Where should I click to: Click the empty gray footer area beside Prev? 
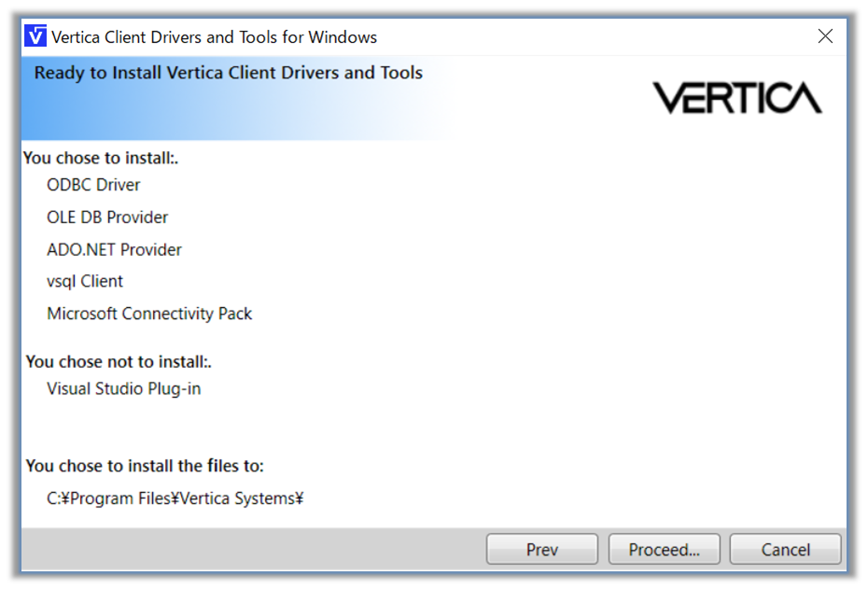click(x=252, y=550)
